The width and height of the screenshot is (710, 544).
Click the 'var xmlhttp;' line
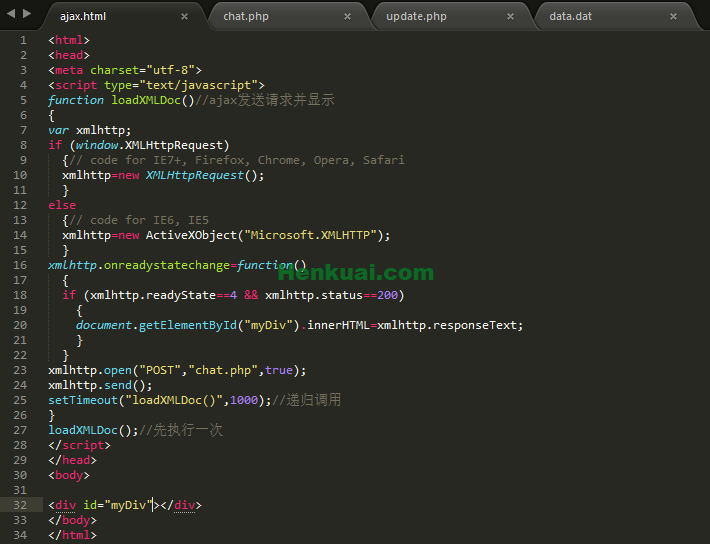(x=90, y=130)
